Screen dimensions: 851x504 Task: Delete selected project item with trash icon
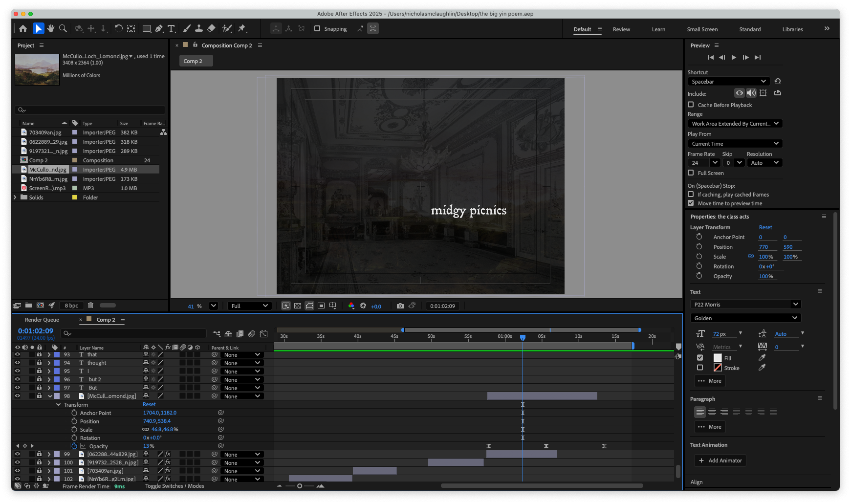[x=90, y=306]
